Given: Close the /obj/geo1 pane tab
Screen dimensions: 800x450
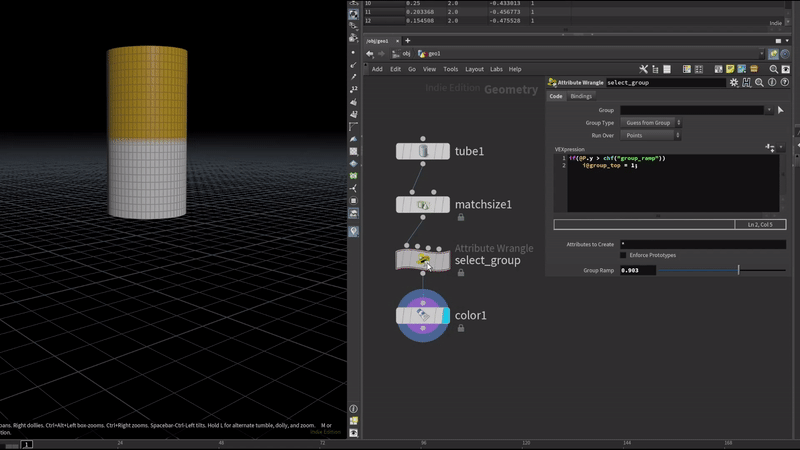Looking at the screenshot, I should click(397, 41).
